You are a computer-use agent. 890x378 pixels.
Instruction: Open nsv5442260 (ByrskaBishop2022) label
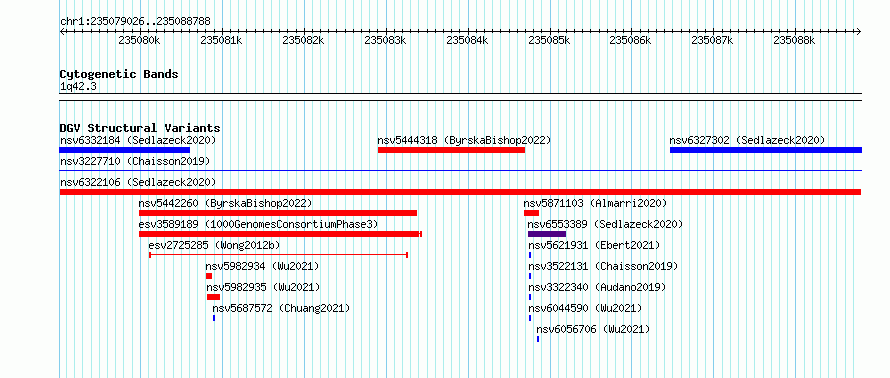pos(225,203)
